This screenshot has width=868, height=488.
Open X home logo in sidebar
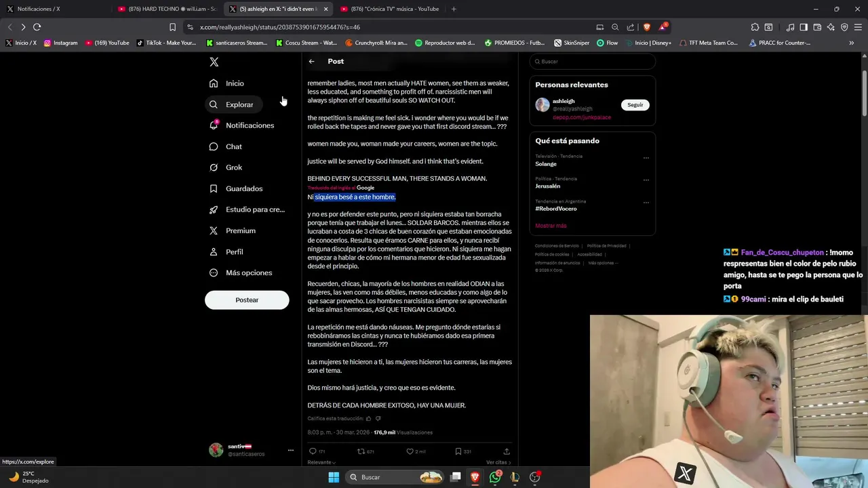[214, 62]
